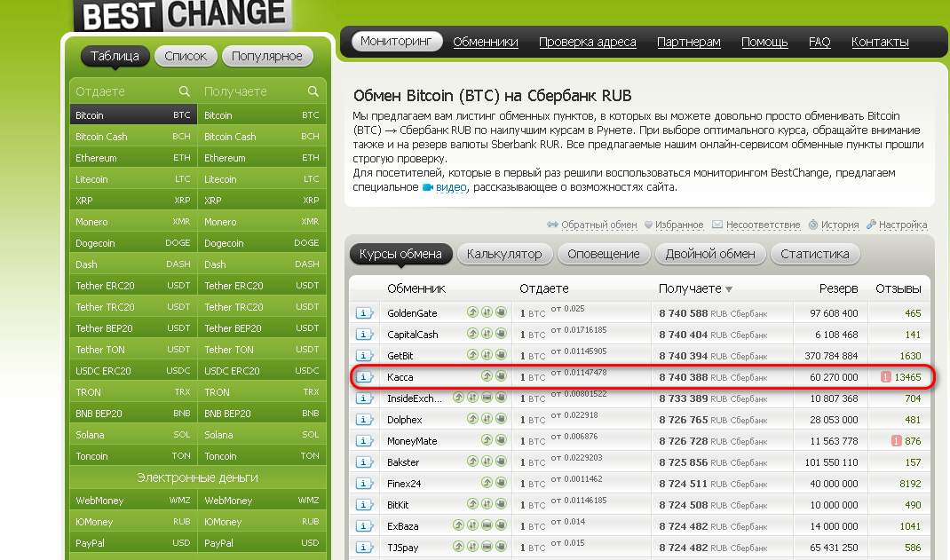
Task: Click hand badge icon in GoldenGate row
Action: 501,312
